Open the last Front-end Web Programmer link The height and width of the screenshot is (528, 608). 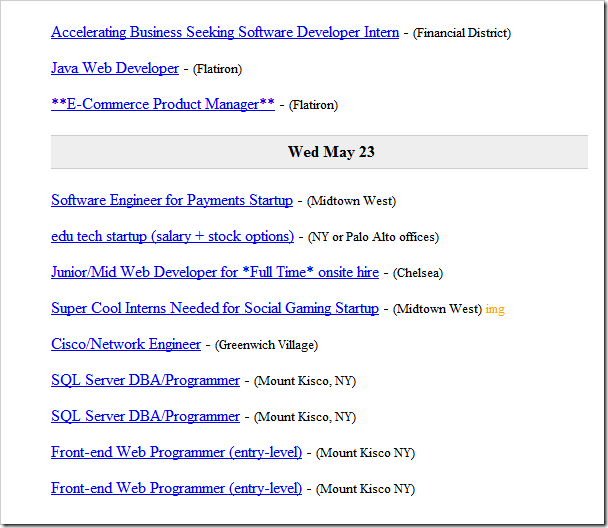pyautogui.click(x=176, y=488)
